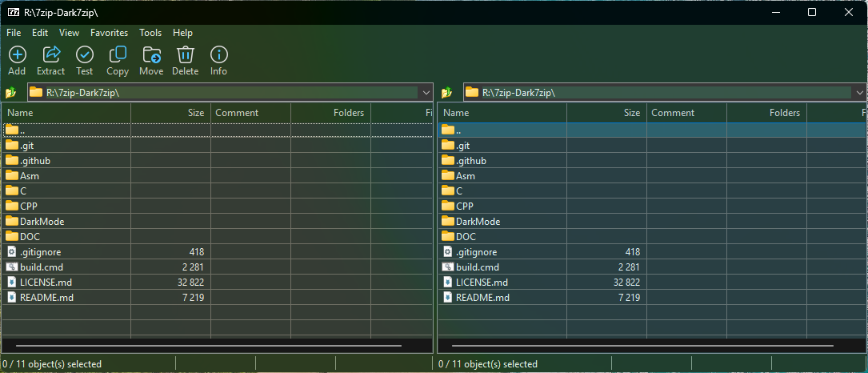
Task: Click .github folder icon in left panel
Action: 12,160
